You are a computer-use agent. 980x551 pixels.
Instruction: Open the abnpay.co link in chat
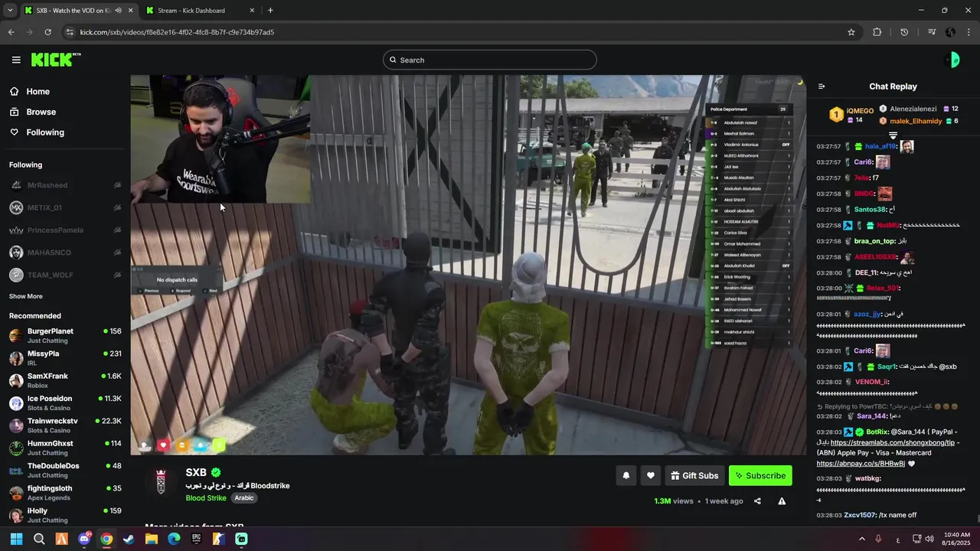click(861, 463)
